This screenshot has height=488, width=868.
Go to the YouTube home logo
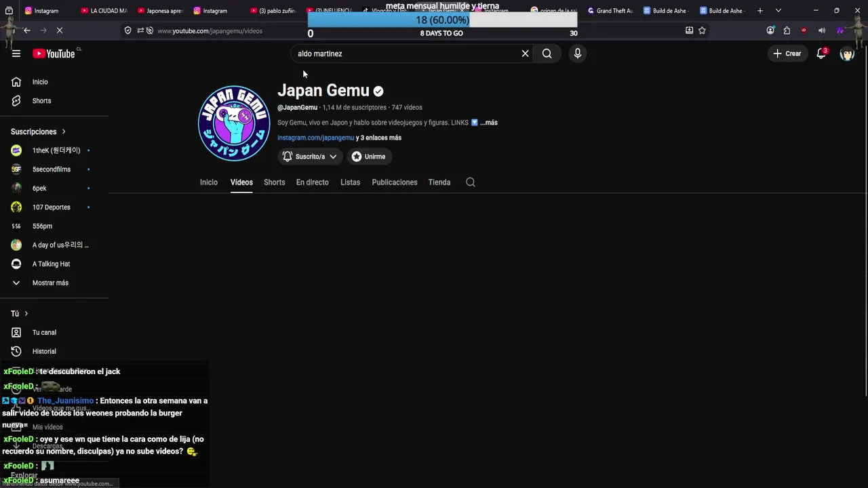(x=54, y=54)
